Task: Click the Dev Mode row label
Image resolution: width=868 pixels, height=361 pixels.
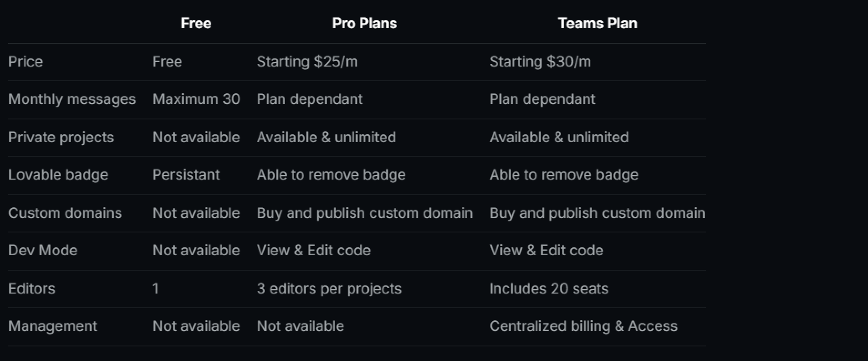Action: [43, 250]
